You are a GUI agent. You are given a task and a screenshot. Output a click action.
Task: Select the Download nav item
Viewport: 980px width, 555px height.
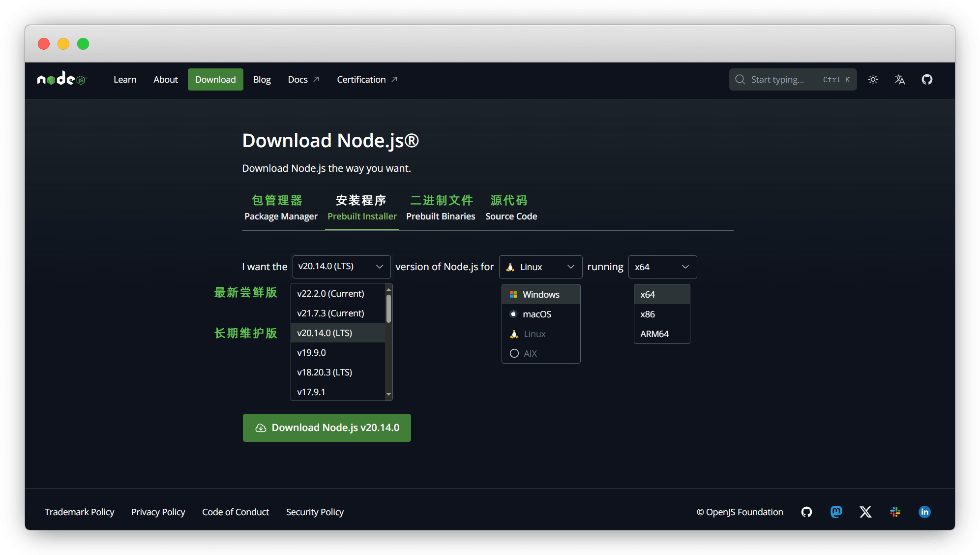point(215,79)
